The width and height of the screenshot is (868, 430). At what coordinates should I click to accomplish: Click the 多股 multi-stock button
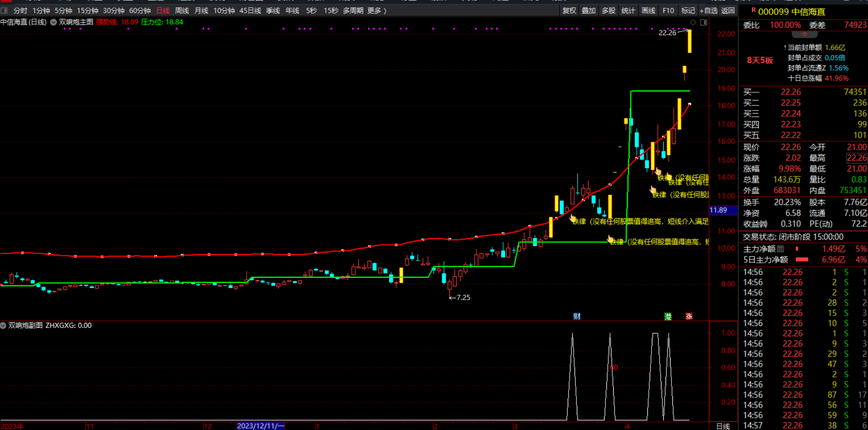[x=608, y=10]
